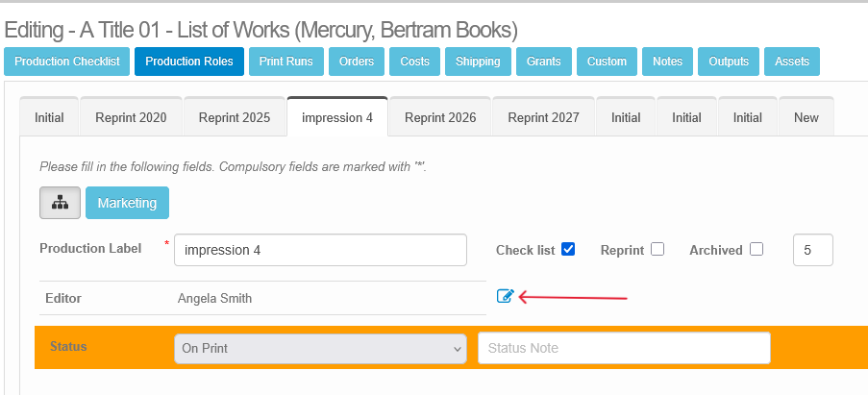Click the hierarchy tree icon button
The width and height of the screenshot is (868, 395).
60,203
